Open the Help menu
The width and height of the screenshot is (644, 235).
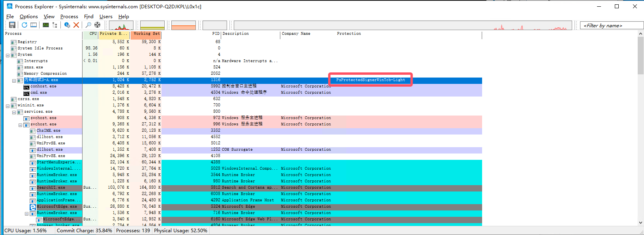tap(124, 17)
